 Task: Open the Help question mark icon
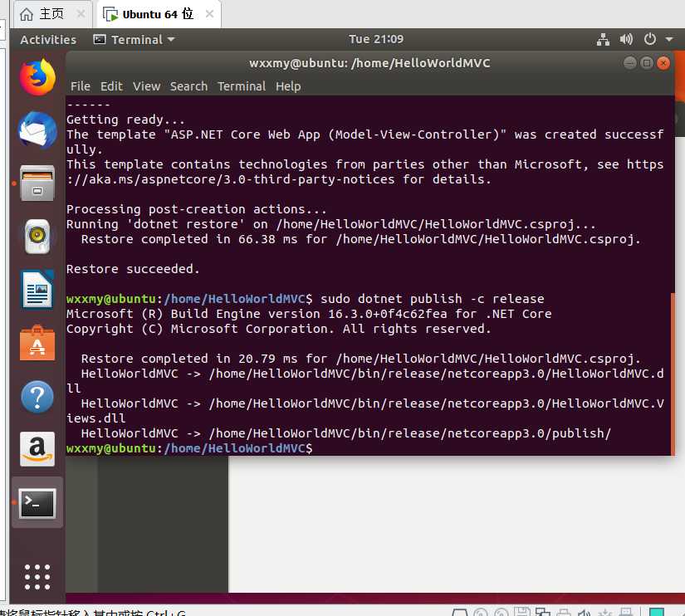(x=37, y=397)
